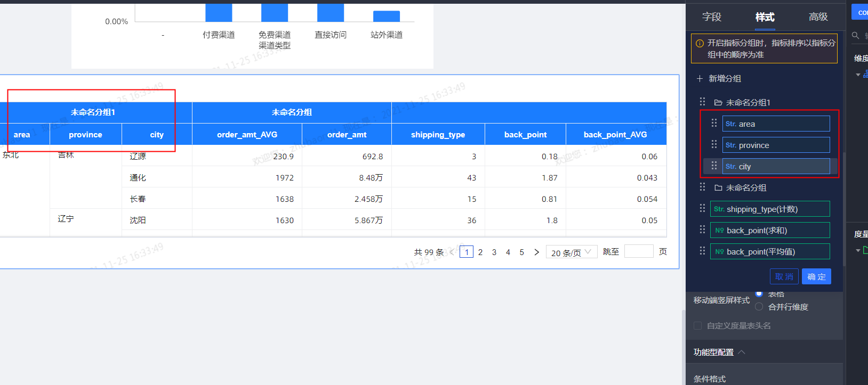The height and width of the screenshot is (385, 868).
Task: Select the 表格 radio option
Action: tap(759, 293)
